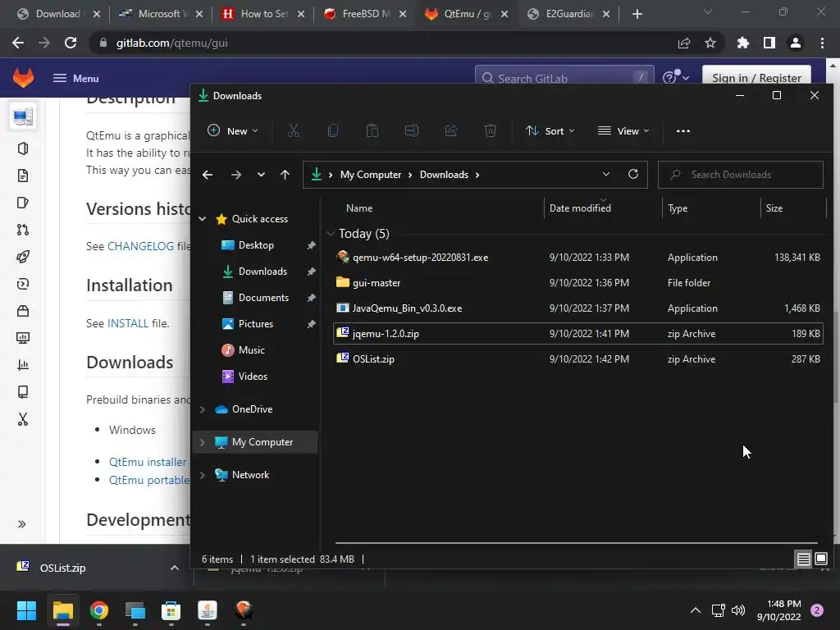Expand My Computer in navigation pane
This screenshot has width=840, height=630.
coord(203,442)
